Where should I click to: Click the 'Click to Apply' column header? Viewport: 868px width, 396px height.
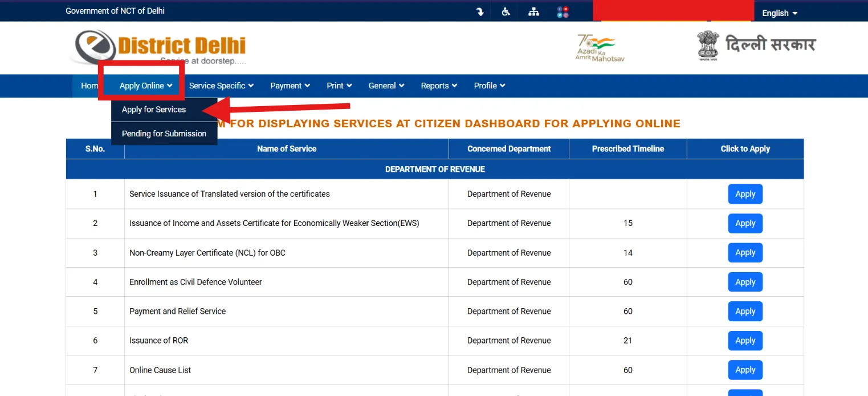click(745, 149)
